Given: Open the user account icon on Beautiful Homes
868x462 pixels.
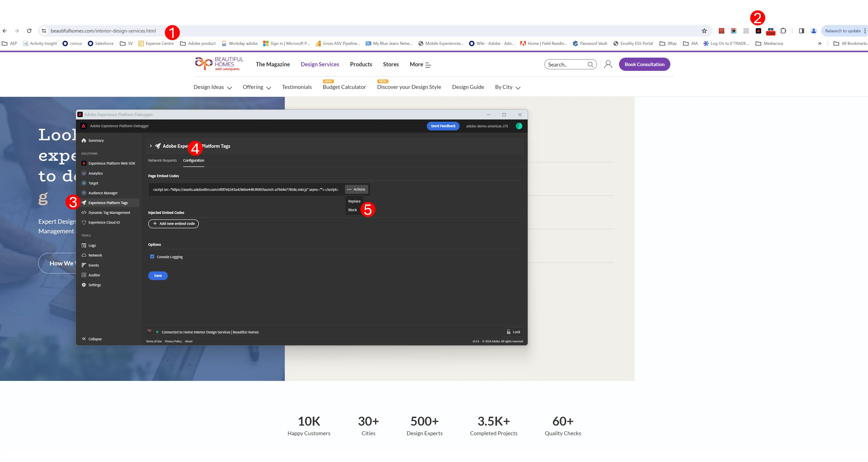Looking at the screenshot, I should coord(608,64).
